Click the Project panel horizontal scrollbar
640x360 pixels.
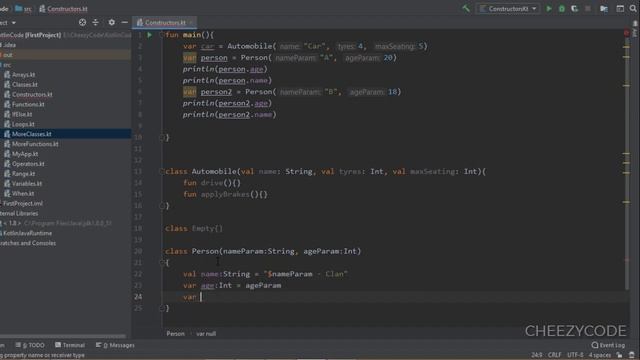(x=63, y=336)
